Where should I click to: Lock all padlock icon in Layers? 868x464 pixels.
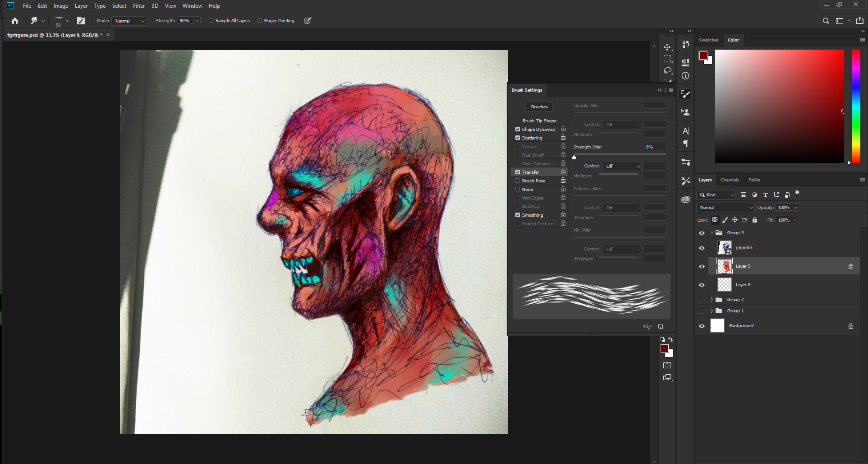point(755,220)
